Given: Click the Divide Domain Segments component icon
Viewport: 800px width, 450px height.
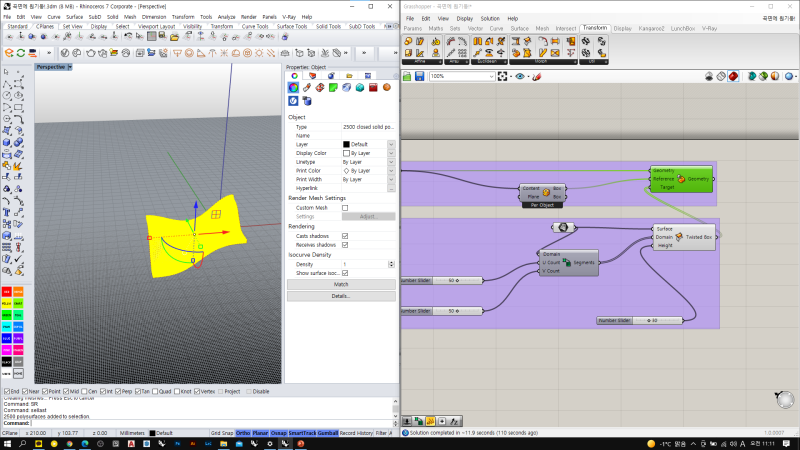Looking at the screenshot, I should 567,262.
